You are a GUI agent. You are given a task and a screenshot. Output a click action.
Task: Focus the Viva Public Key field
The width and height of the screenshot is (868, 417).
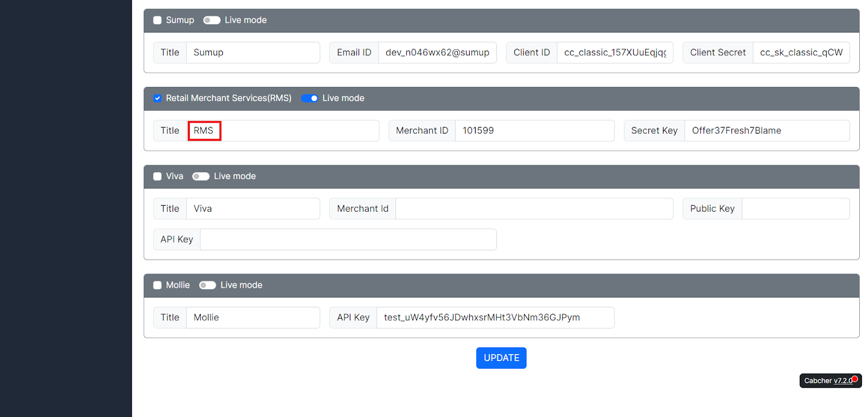click(x=796, y=209)
